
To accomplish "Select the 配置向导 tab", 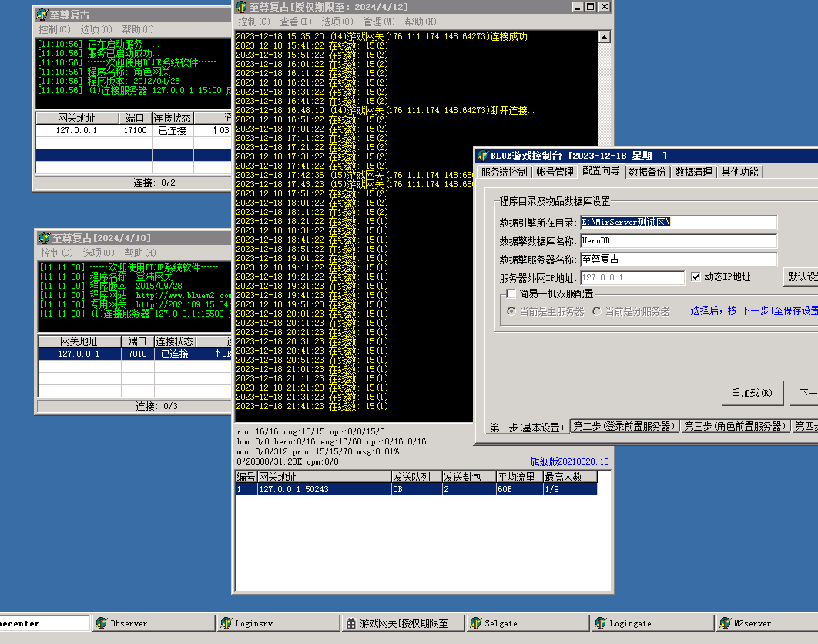I will pos(601,171).
